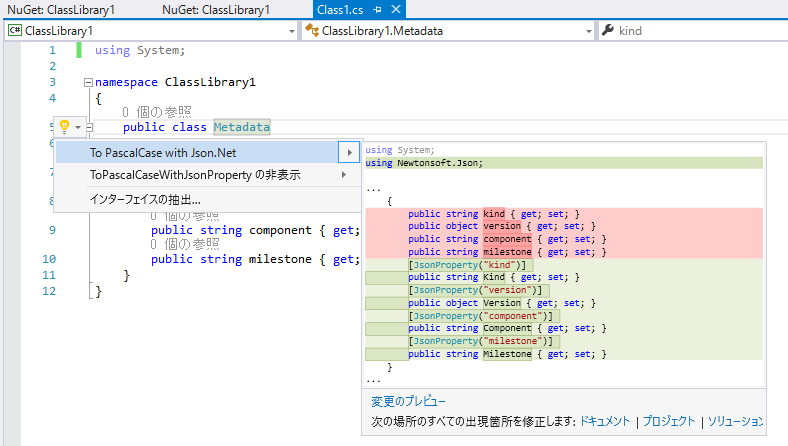Switch to second NuGet: ClassLibrary1 tab
Image resolution: width=788 pixels, height=446 pixels.
[216, 10]
